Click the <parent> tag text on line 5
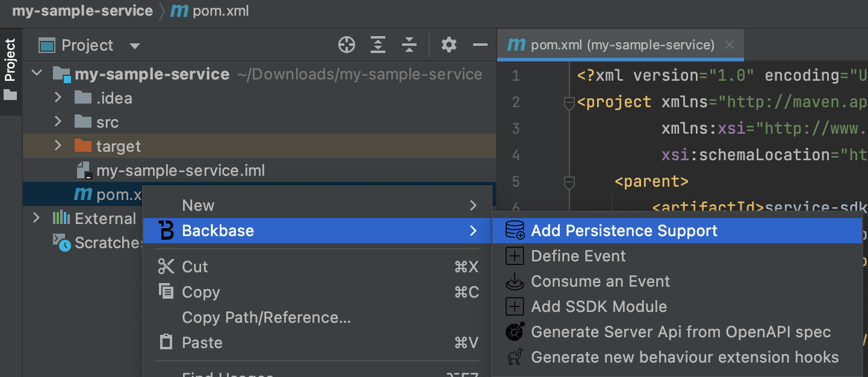The width and height of the screenshot is (868, 377). 652,181
